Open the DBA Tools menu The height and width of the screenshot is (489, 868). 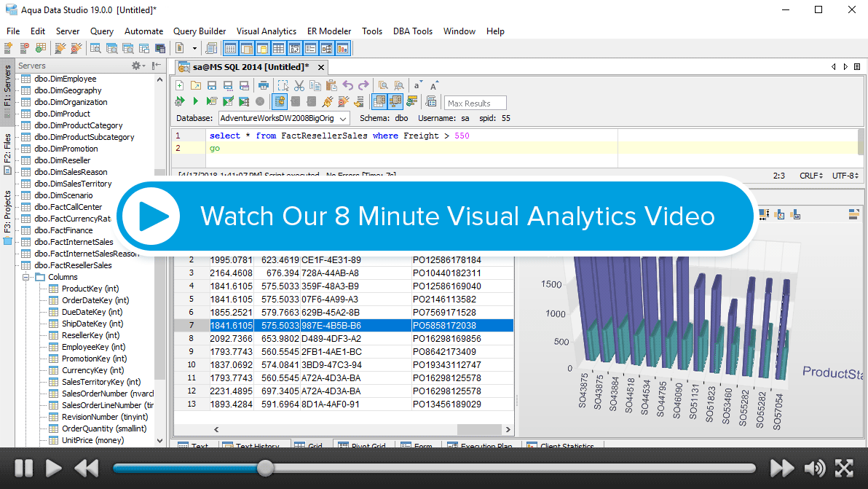[412, 31]
